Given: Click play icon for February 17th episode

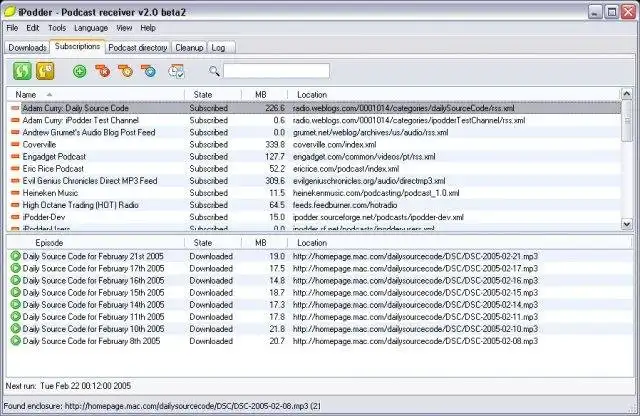Looking at the screenshot, I should 16,268.
